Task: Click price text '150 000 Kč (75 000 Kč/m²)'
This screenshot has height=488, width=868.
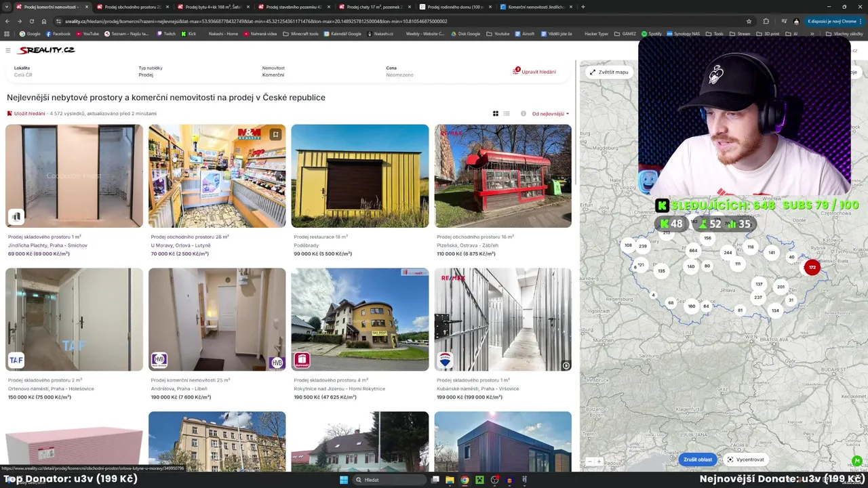Action: (39, 397)
